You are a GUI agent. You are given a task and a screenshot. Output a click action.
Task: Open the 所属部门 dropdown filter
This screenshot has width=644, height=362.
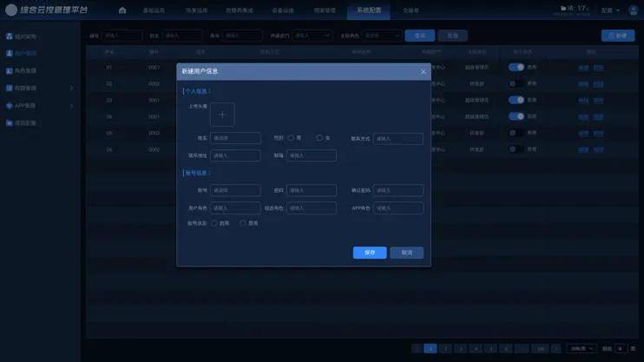[x=312, y=36]
